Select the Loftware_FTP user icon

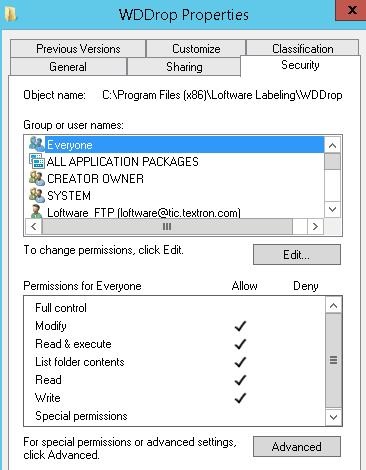coord(36,211)
